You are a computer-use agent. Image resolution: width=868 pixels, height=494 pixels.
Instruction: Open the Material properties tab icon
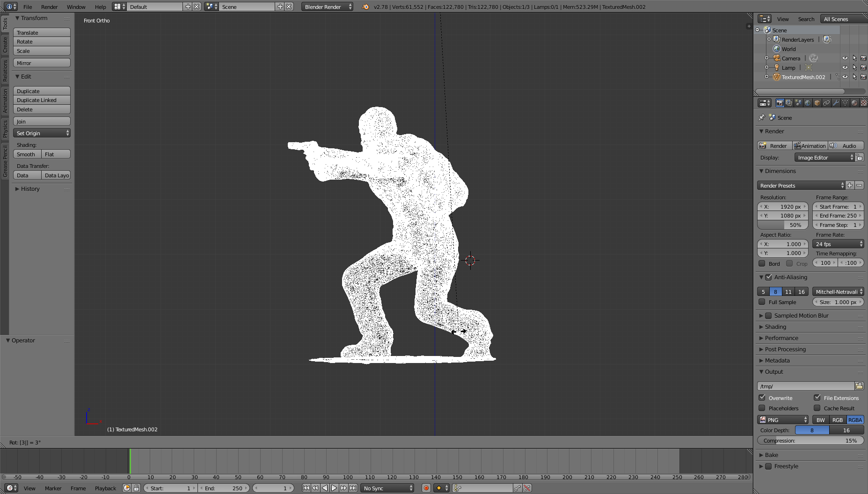854,103
